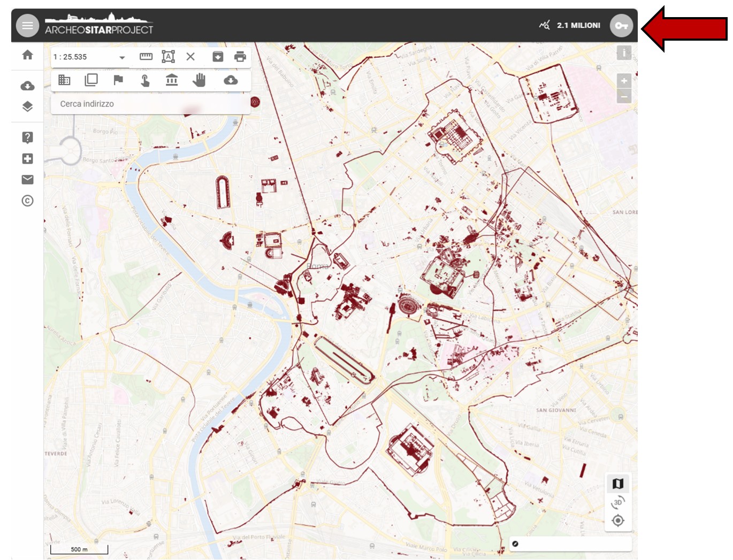This screenshot has height=560, width=733.
Task: Click the envelope contact icon
Action: (x=27, y=180)
